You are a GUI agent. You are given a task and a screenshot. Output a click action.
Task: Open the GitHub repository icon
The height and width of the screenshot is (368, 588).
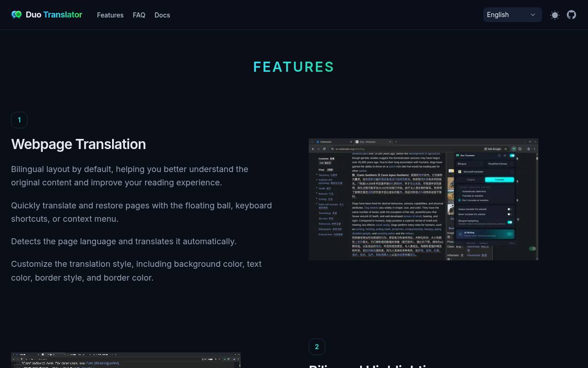(x=571, y=15)
